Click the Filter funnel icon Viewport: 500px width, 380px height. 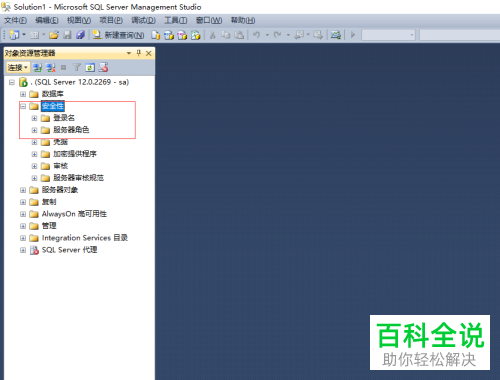tap(77, 68)
